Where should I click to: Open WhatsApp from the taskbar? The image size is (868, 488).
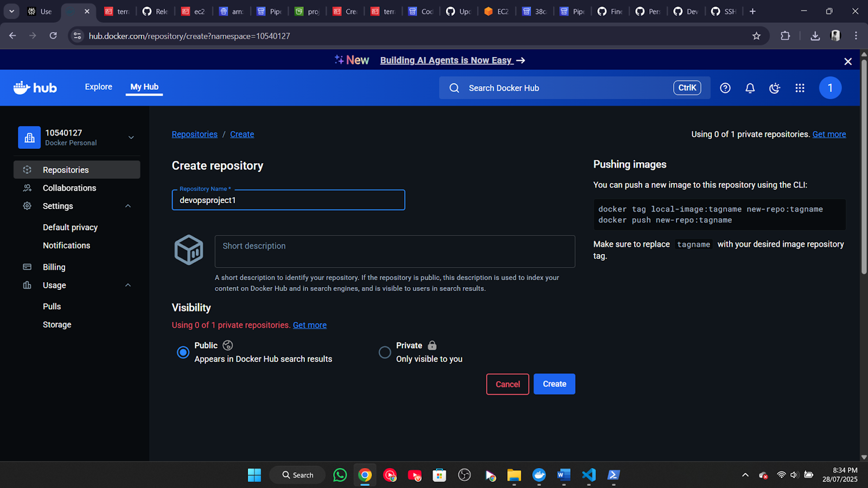coord(340,475)
